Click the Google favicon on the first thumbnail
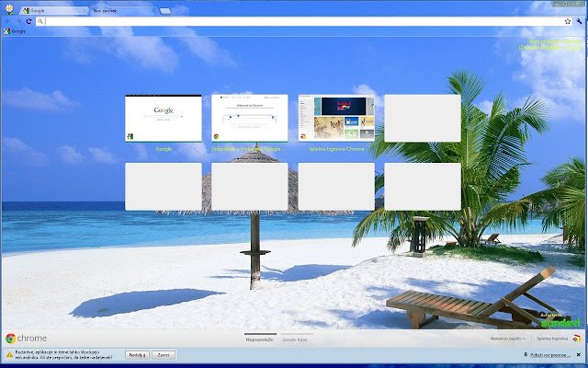 [130, 137]
